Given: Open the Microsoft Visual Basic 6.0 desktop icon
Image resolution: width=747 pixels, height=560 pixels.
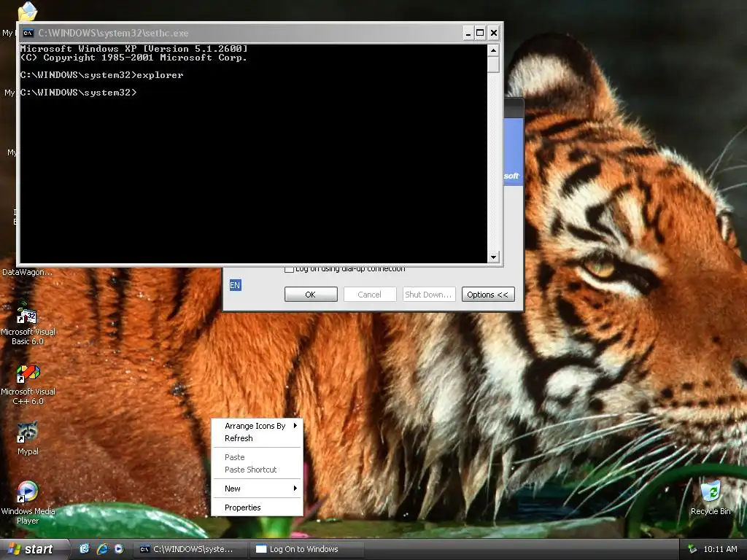Looking at the screenshot, I should tap(27, 316).
